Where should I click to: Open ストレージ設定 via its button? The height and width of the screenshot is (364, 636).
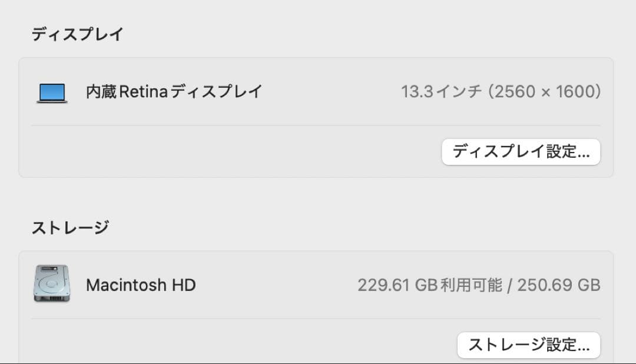tap(528, 345)
